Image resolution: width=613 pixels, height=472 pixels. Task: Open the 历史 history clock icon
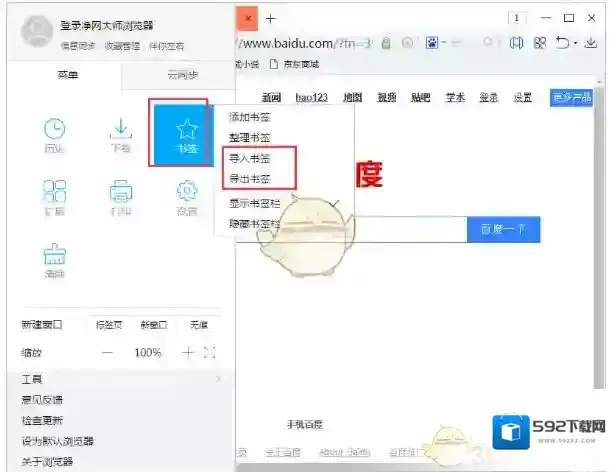pyautogui.click(x=54, y=133)
